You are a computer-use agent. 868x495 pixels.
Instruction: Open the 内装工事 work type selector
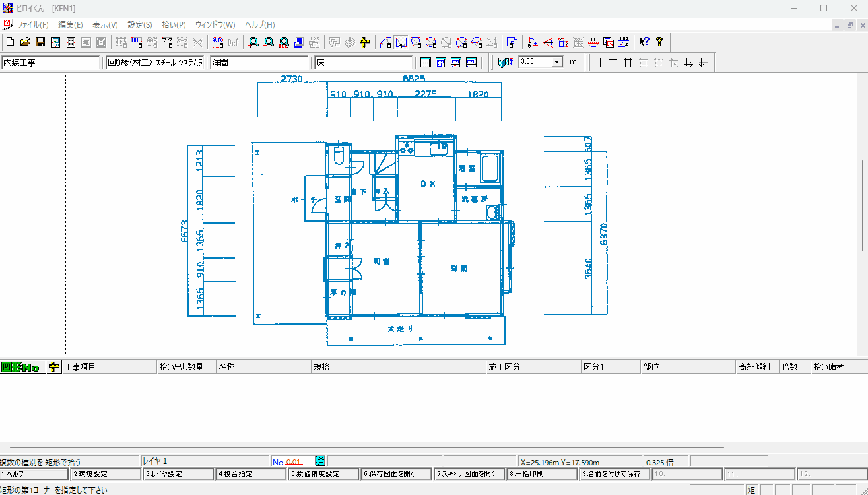(x=51, y=63)
